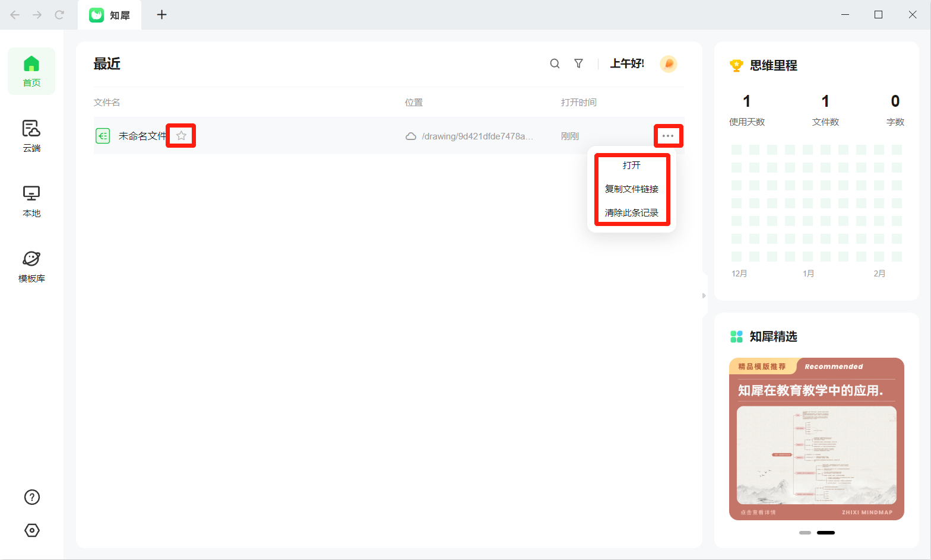Screen dimensions: 931x560
Task: Open the 本地 local files section
Action: [31, 202]
